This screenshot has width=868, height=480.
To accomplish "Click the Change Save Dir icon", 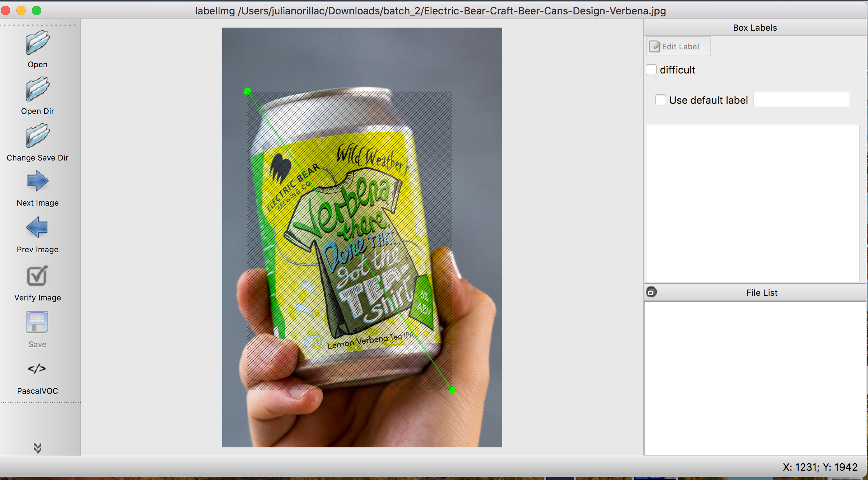I will (x=37, y=136).
